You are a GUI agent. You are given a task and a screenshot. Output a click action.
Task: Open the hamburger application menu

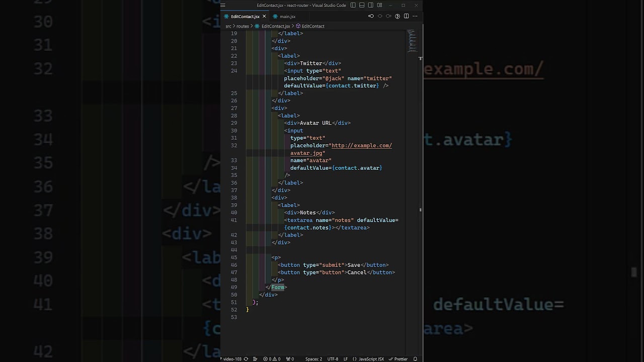tap(223, 6)
